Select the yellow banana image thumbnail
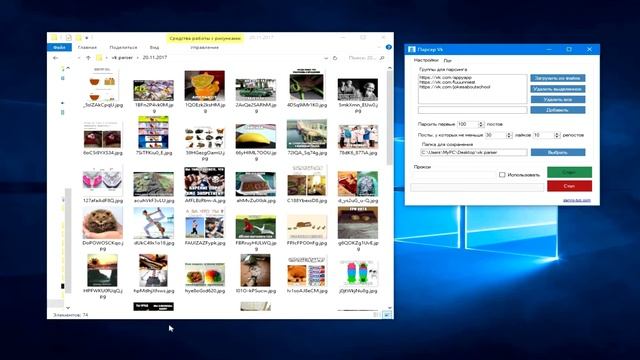 tap(256, 136)
